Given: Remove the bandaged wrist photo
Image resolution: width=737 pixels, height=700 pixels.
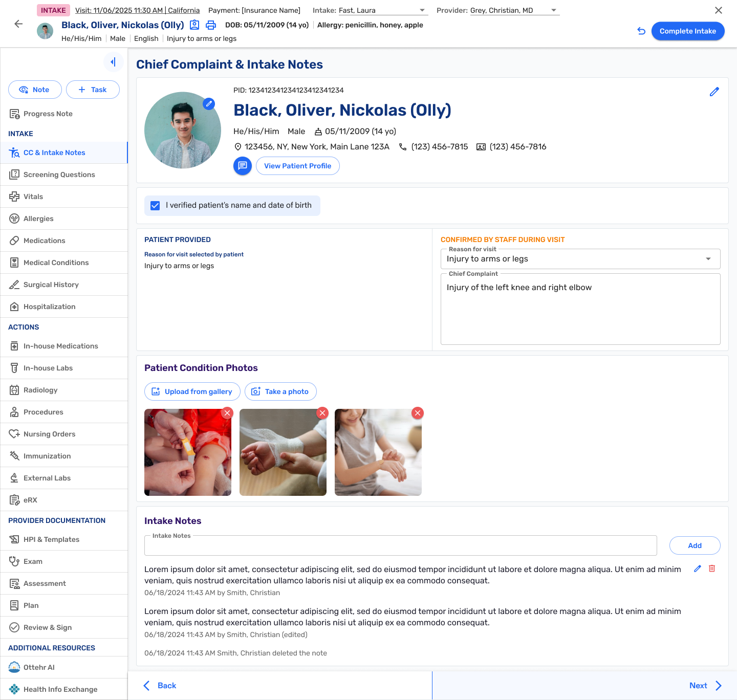Looking at the screenshot, I should click(x=322, y=413).
